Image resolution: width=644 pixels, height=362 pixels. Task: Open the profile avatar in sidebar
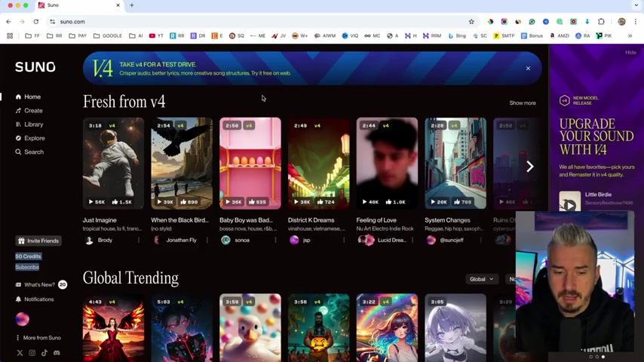tap(22, 319)
